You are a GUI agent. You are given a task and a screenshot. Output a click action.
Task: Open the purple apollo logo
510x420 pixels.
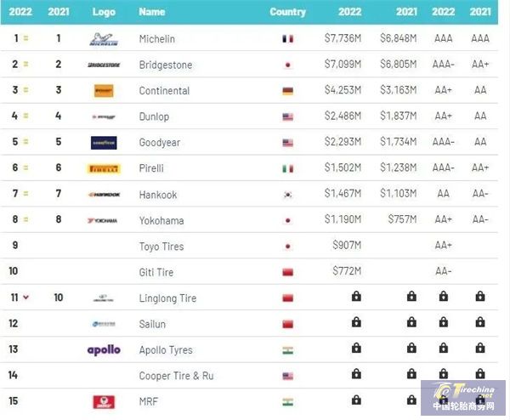[104, 350]
